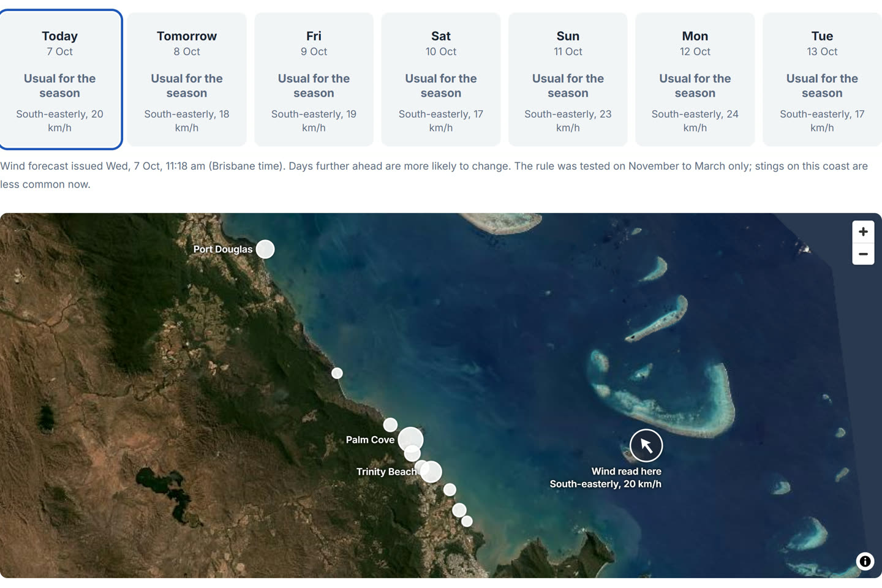
Task: Zoom out on the map
Action: click(863, 254)
